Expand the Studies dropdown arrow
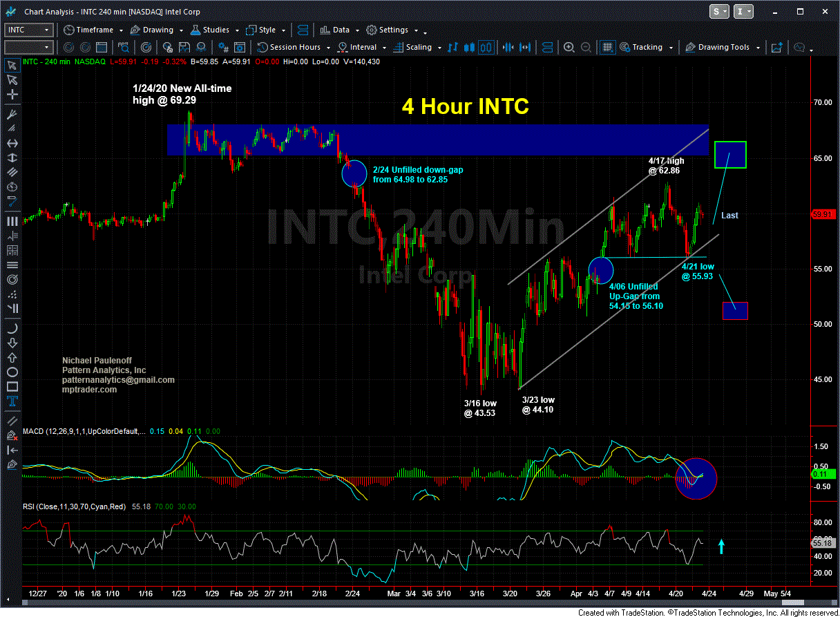 236,30
